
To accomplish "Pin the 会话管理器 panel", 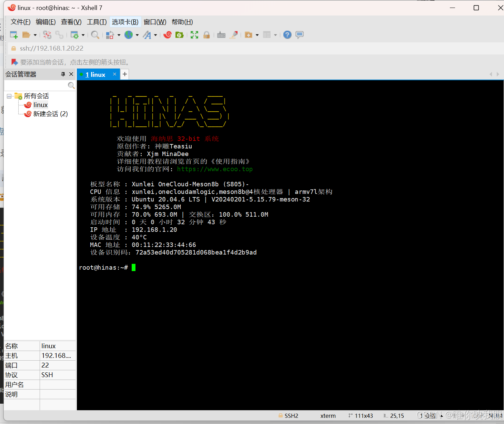I will 63,74.
